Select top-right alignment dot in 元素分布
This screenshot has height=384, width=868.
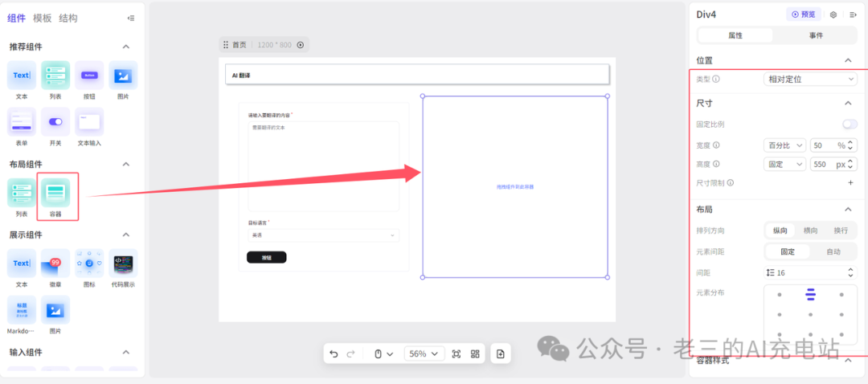pos(841,294)
